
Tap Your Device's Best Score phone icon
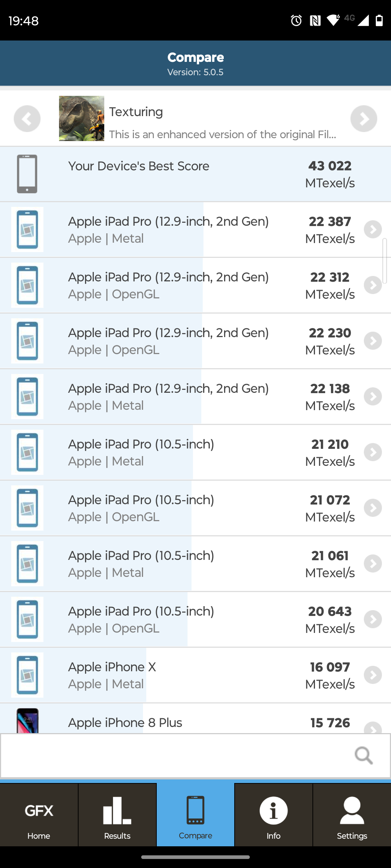pyautogui.click(x=27, y=174)
